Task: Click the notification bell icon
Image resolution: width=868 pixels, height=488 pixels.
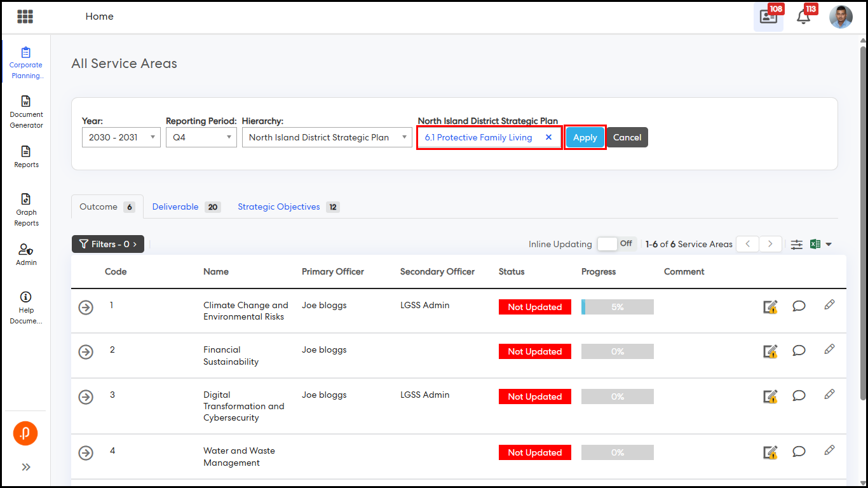Action: click(x=803, y=17)
